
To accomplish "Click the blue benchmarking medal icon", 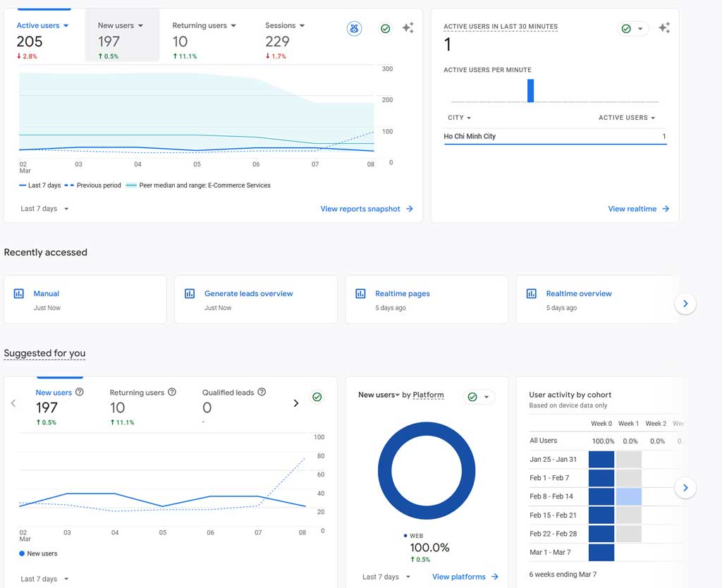I will click(x=354, y=28).
